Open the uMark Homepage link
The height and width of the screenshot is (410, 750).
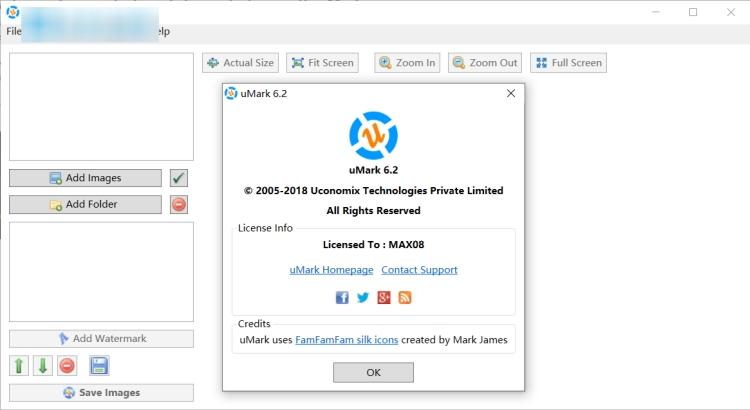point(331,270)
